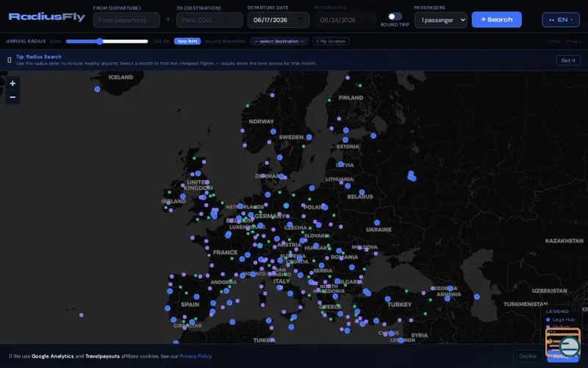Zoom out on the map
This screenshot has width=588, height=368.
click(12, 97)
